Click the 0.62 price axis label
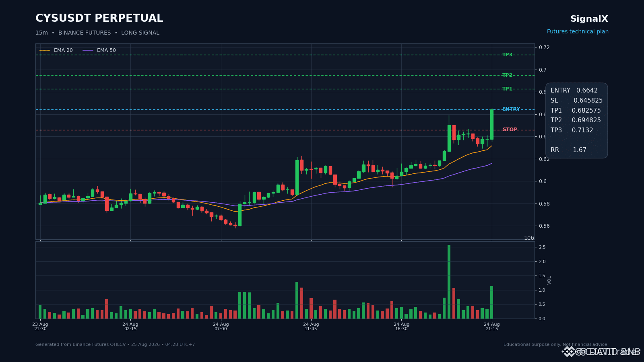The image size is (644, 362). tap(544, 159)
